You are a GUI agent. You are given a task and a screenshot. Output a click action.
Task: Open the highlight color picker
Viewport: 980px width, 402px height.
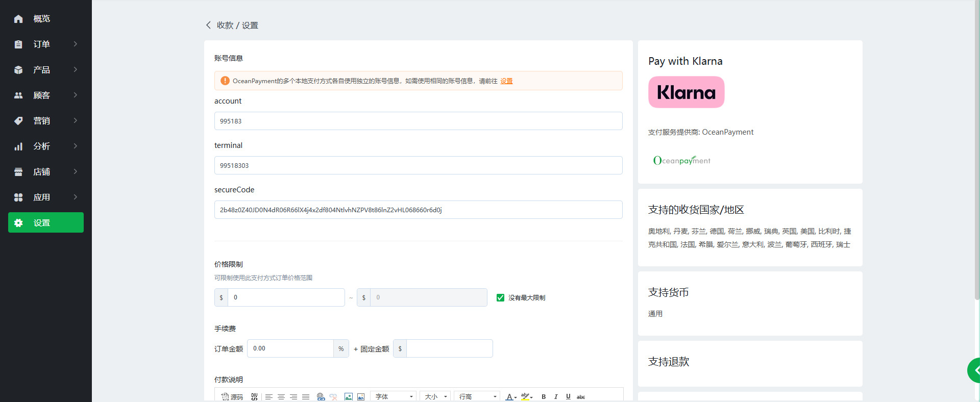coord(527,397)
